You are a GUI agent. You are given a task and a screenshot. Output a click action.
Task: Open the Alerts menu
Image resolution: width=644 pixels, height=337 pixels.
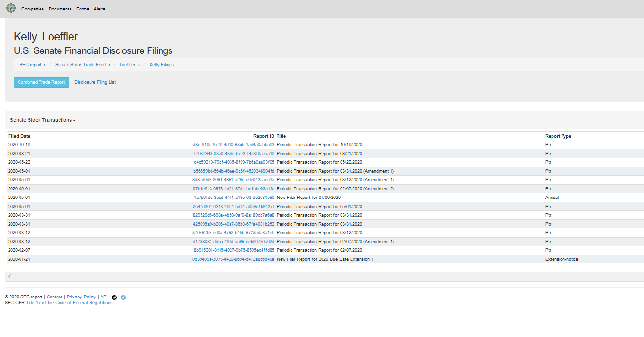pyautogui.click(x=100, y=9)
